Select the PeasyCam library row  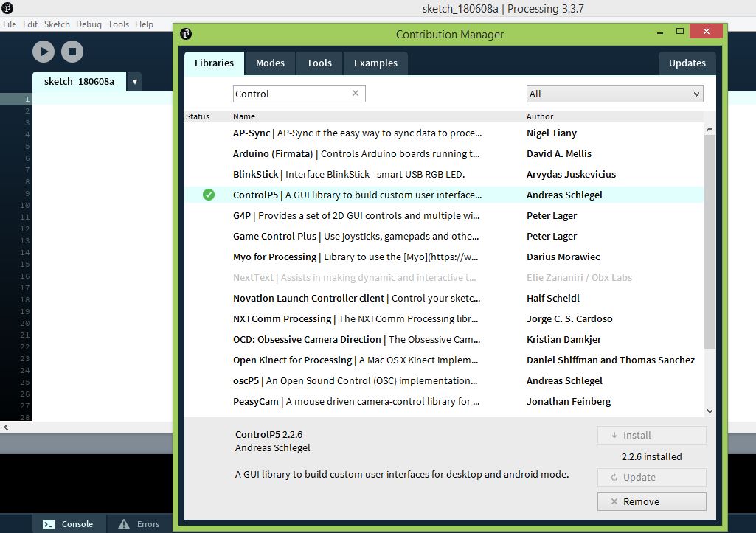[x=444, y=402]
